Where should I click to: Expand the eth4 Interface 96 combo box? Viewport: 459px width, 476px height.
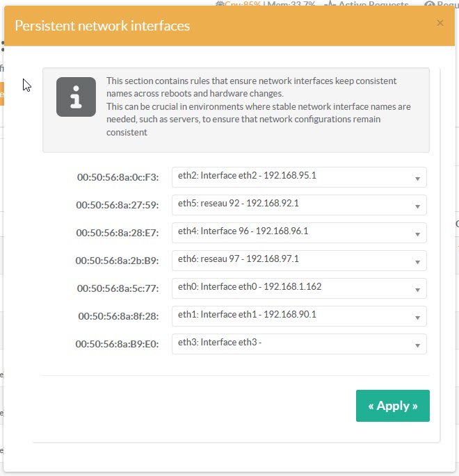[x=299, y=233]
